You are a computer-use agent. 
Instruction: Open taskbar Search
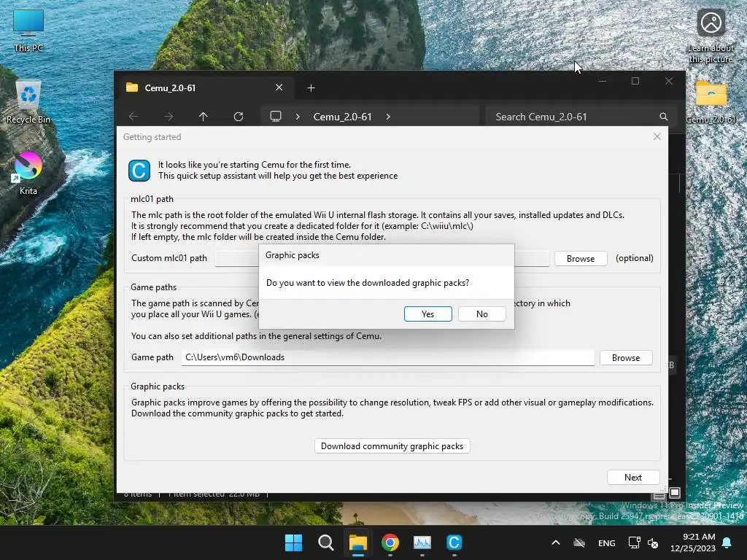[x=326, y=542]
